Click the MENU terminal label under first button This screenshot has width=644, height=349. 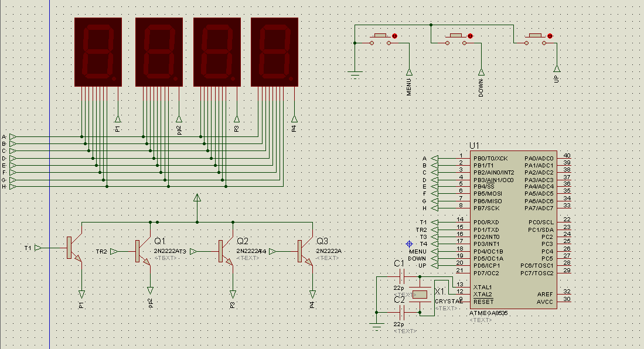pos(408,87)
